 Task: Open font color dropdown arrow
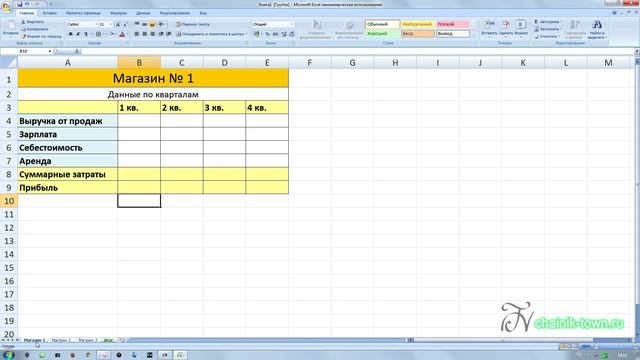[x=127, y=34]
